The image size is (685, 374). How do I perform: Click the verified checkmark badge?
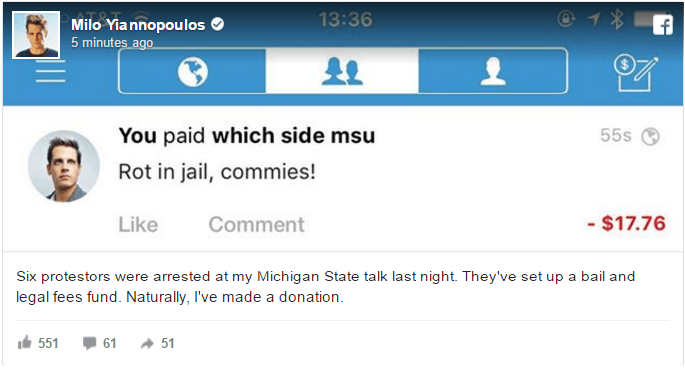coord(218,24)
